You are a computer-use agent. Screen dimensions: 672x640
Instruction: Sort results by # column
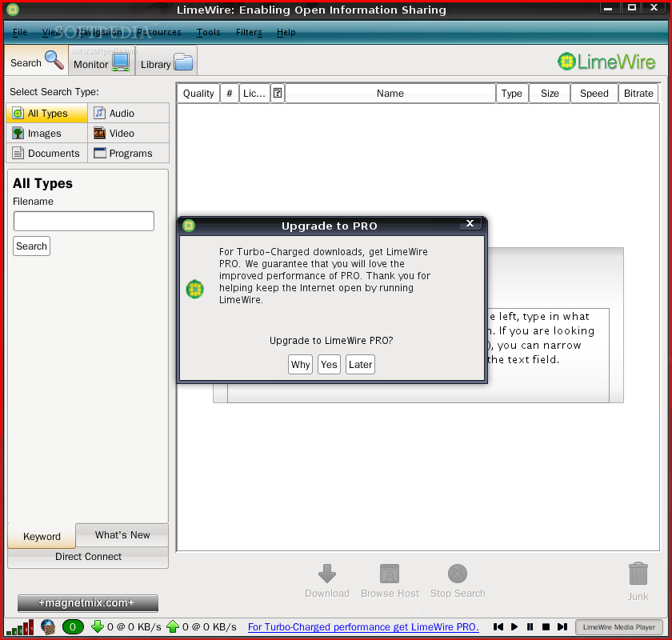click(230, 94)
